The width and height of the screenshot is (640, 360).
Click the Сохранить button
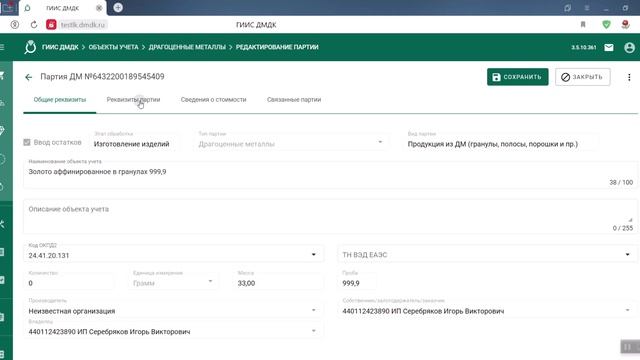coord(518,77)
